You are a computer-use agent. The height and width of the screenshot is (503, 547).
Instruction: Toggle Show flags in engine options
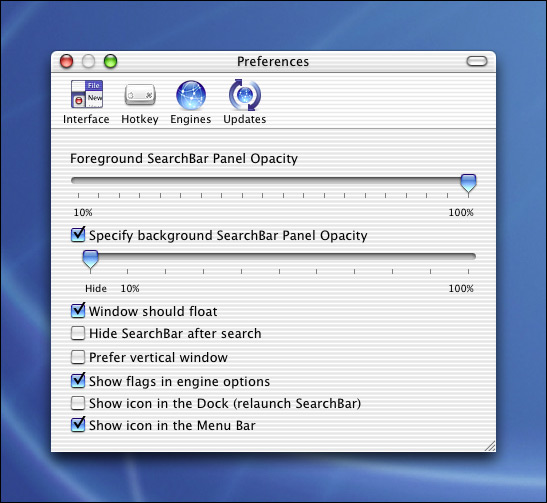coord(78,381)
